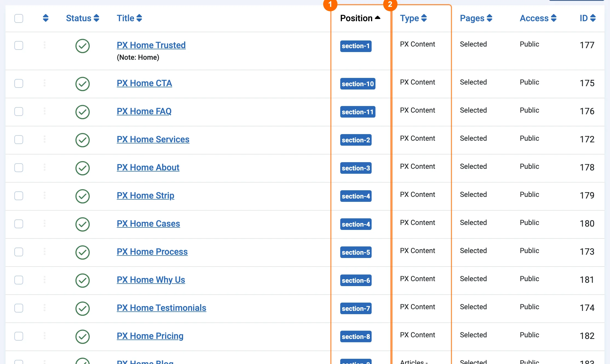Image resolution: width=610 pixels, height=364 pixels.
Task: Select the PX Home CTA row checkbox
Action: click(19, 83)
